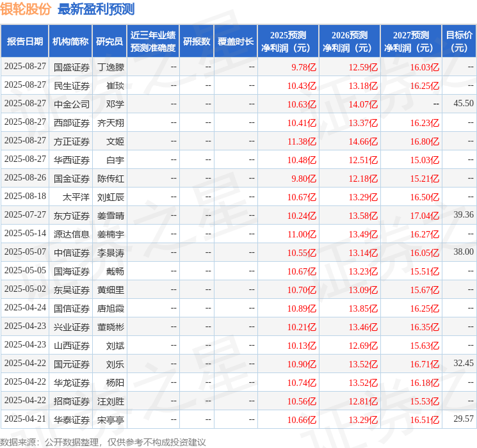Screen dimensions: 477x448
Task: Click the 9.78亿 forecast value
Action: tap(303, 67)
